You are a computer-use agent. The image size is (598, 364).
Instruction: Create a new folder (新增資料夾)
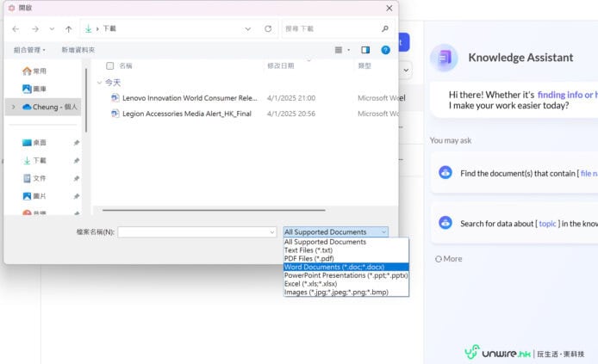pyautogui.click(x=78, y=50)
